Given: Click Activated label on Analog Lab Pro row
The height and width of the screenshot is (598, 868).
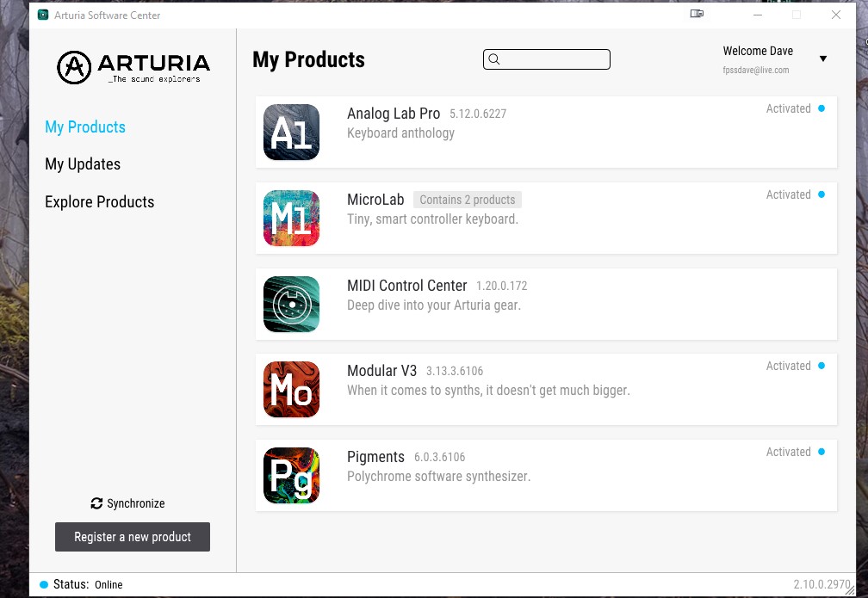Looking at the screenshot, I should (788, 108).
